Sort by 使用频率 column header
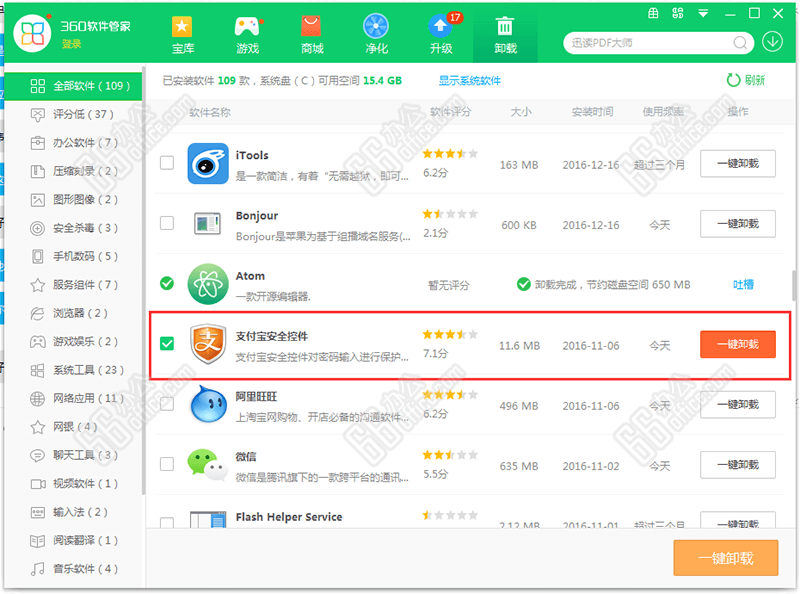800x594 pixels. 662,112
